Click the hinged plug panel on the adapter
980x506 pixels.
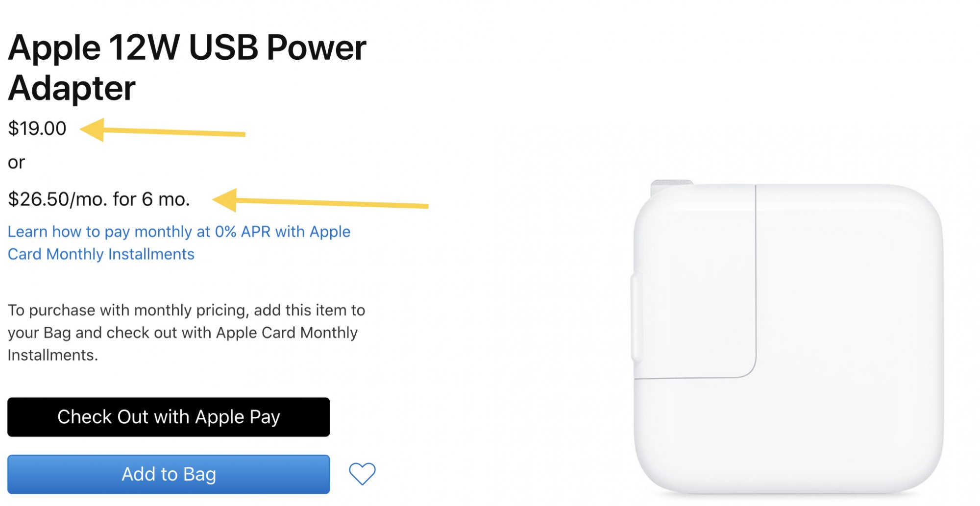(x=695, y=282)
